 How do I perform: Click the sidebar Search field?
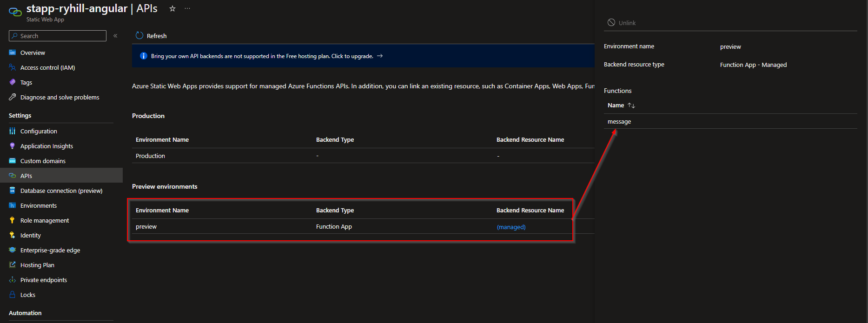click(x=58, y=36)
